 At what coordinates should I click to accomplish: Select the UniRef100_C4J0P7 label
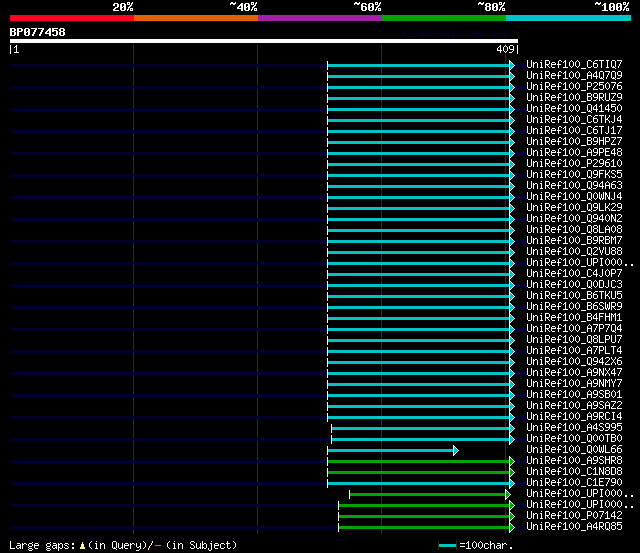coord(574,274)
